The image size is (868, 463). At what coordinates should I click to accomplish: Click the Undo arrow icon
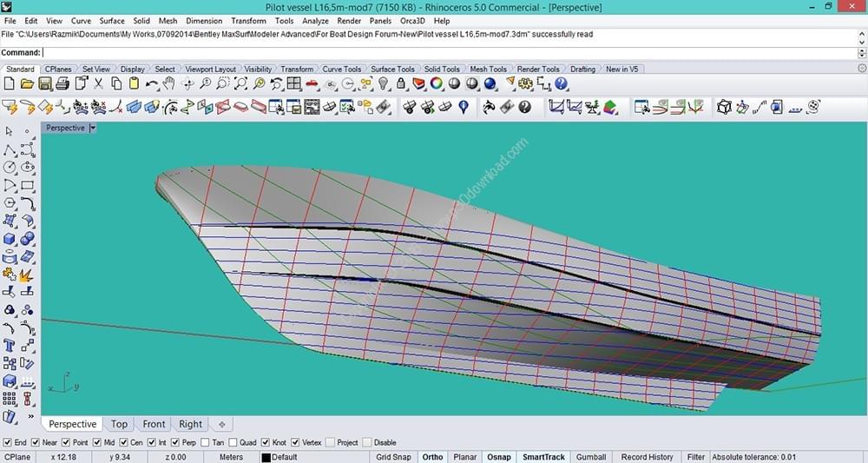[151, 83]
